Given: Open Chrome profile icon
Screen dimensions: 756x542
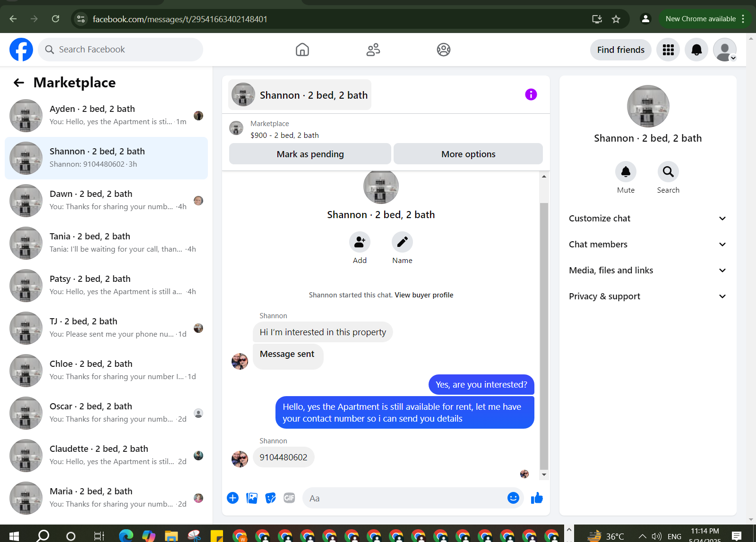Looking at the screenshot, I should (x=645, y=19).
